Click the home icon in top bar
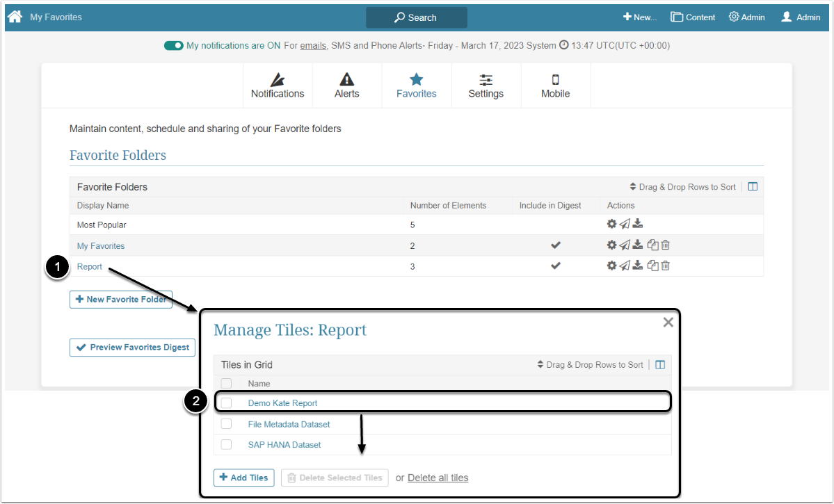The height and width of the screenshot is (504, 834). (15, 17)
